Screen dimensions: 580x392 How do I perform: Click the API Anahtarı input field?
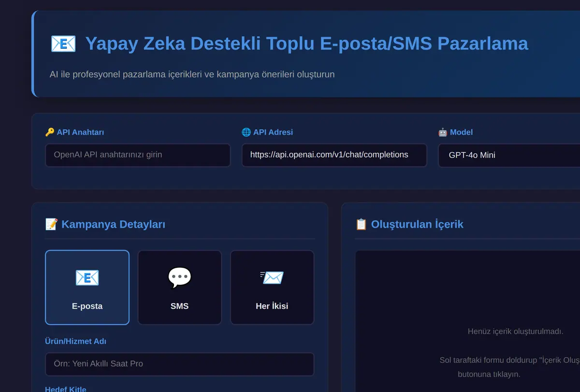click(x=138, y=155)
